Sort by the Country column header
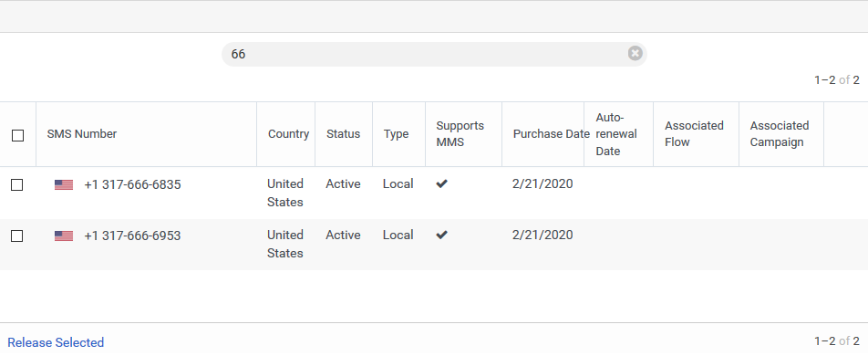868x356 pixels. (x=288, y=133)
